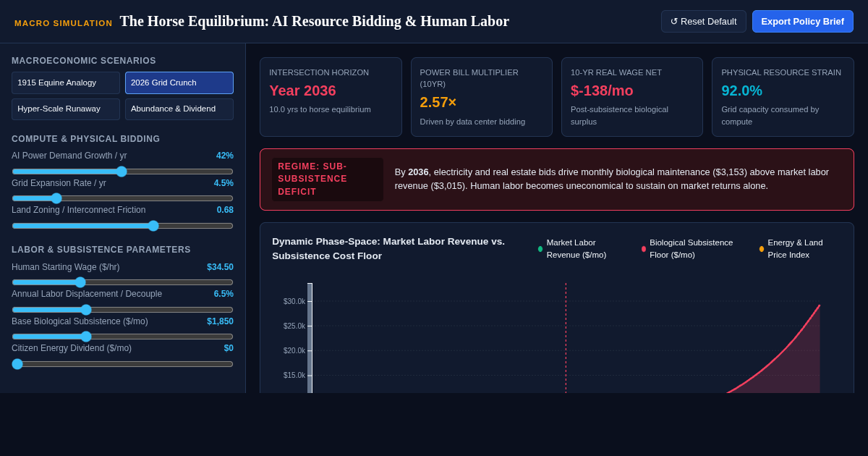Click the "$15.0k" y-axis label
Viewport: 868px width, 456px height.
294,375
